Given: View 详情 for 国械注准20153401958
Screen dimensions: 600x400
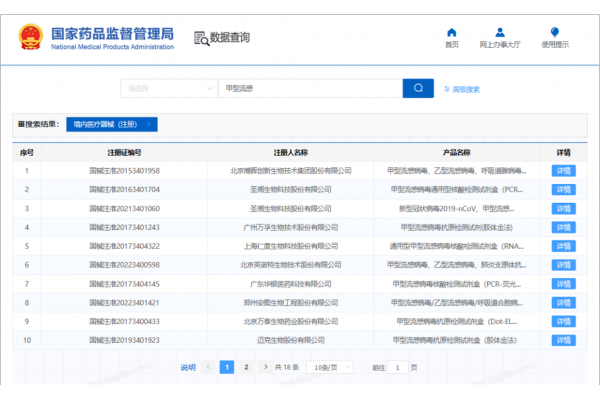Looking at the screenshot, I should click(564, 170).
